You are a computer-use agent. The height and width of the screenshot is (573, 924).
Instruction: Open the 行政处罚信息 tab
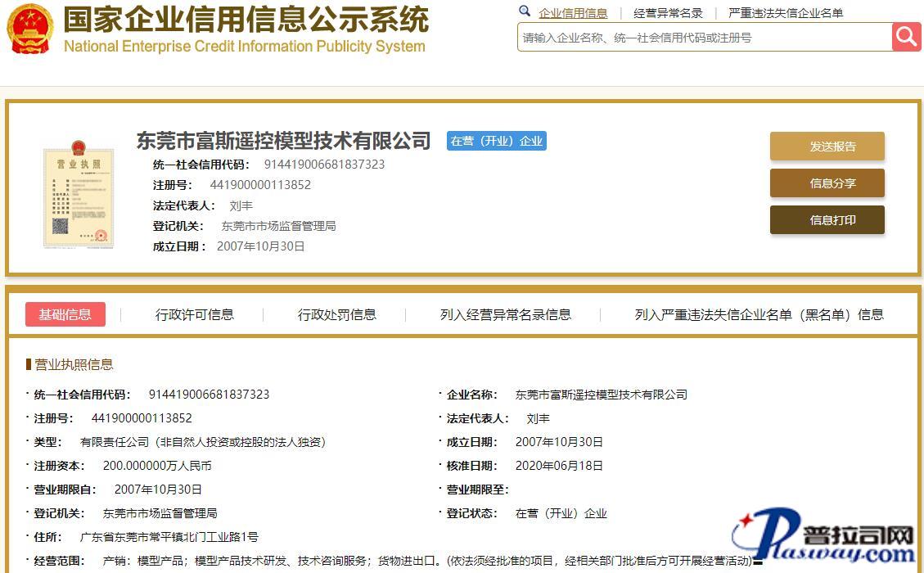pyautogui.click(x=336, y=314)
